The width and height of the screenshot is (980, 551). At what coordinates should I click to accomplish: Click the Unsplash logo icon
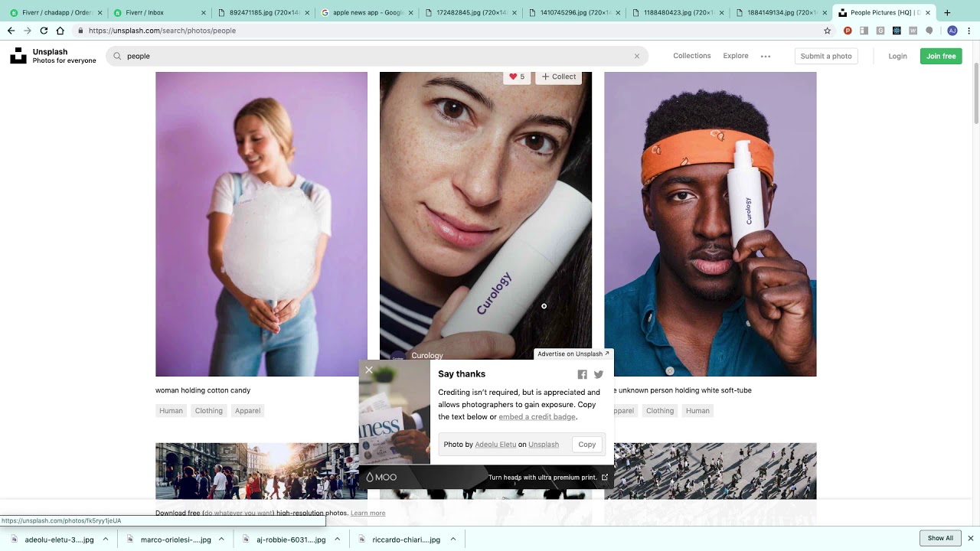pos(18,56)
